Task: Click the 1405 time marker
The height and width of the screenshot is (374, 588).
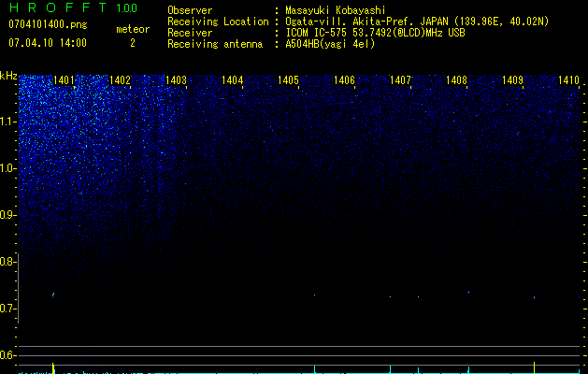Action: [x=288, y=79]
